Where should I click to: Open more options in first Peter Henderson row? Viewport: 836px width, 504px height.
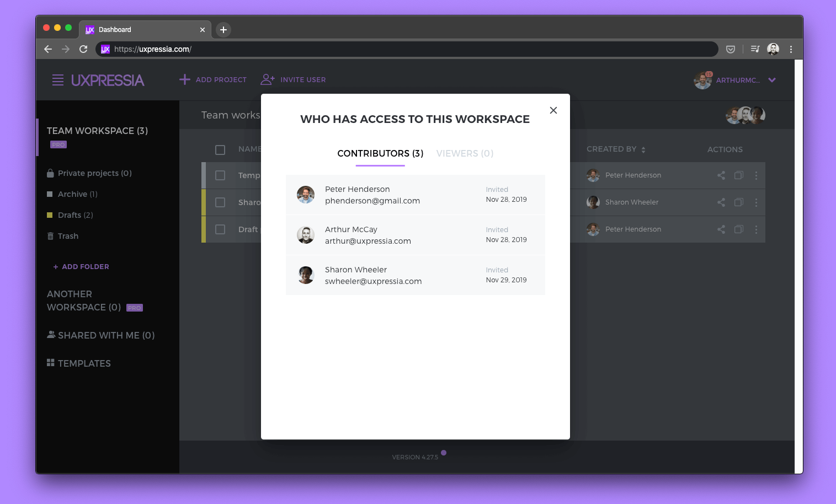coord(756,175)
